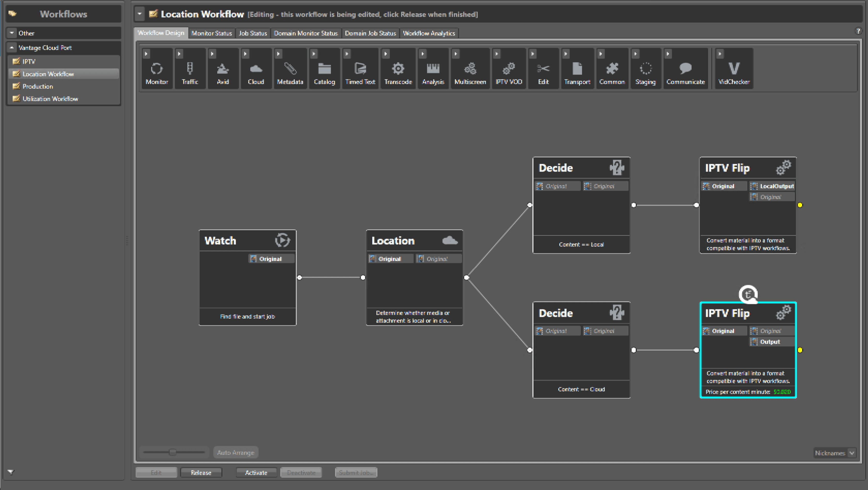Switch to the Workflow Analytics tab
The image size is (868, 490).
429,33
